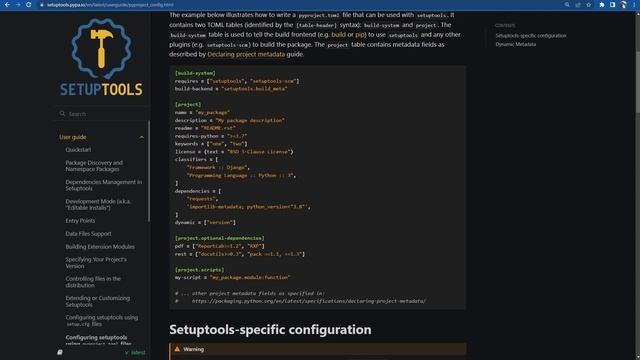
Task: Open Configuring setuptools using setup.cfg files
Action: 102,321
